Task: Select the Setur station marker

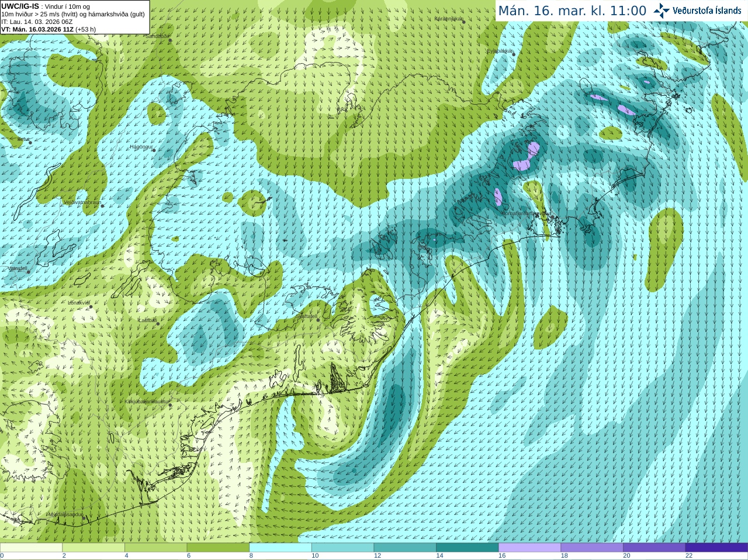Action: click(30, 142)
